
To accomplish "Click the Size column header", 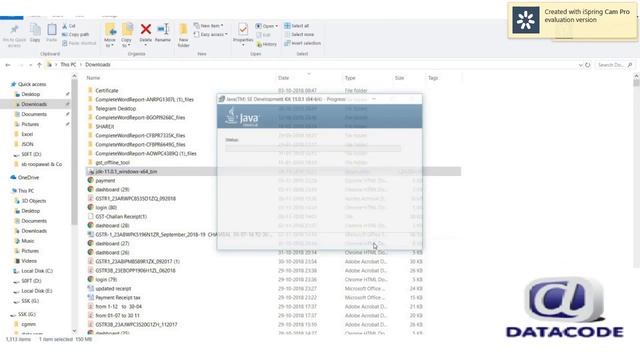I will pyautogui.click(x=399, y=78).
